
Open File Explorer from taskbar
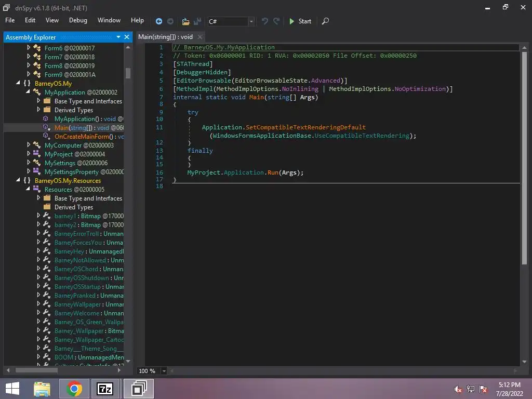tap(42, 389)
